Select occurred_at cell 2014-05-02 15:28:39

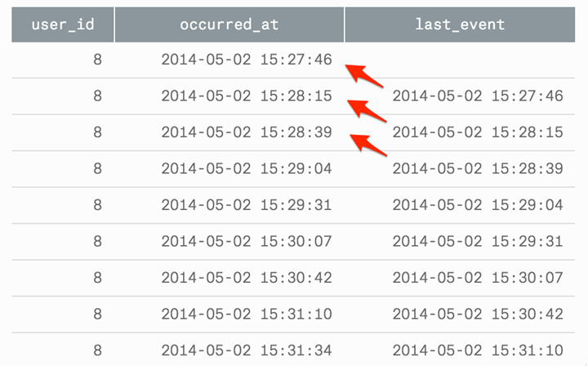[247, 132]
